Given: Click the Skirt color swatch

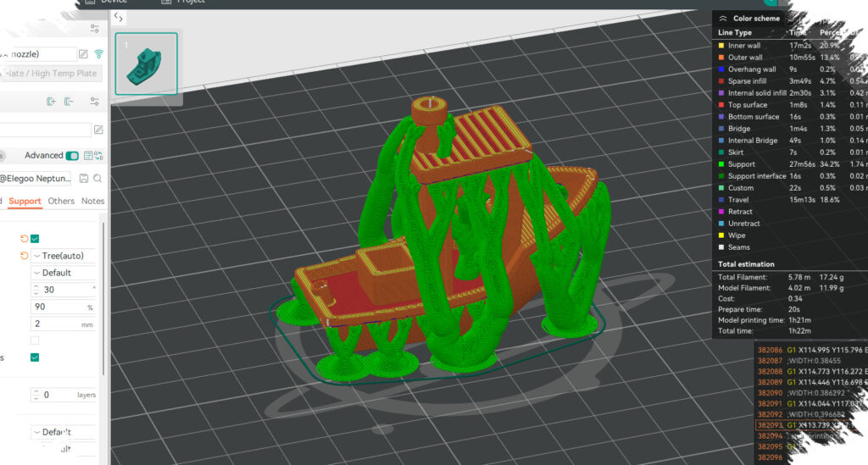Looking at the screenshot, I should coord(721,152).
